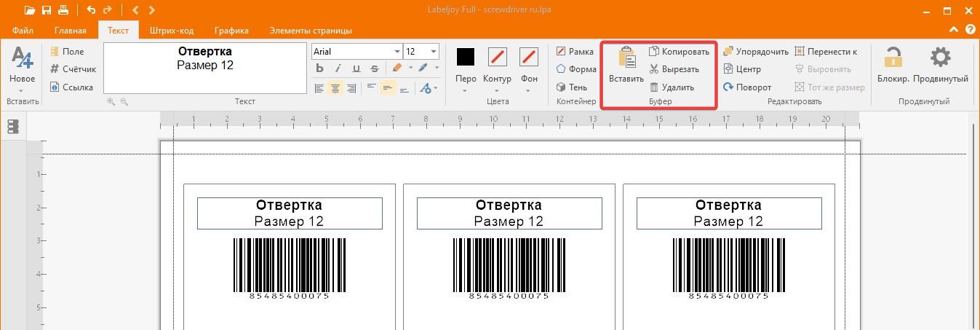
Task: Toggle italic formatting
Action: [x=338, y=69]
